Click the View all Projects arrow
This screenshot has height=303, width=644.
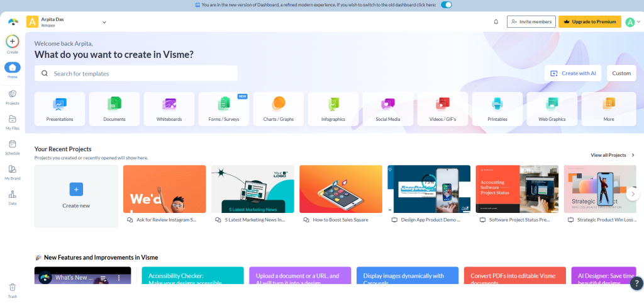633,156
